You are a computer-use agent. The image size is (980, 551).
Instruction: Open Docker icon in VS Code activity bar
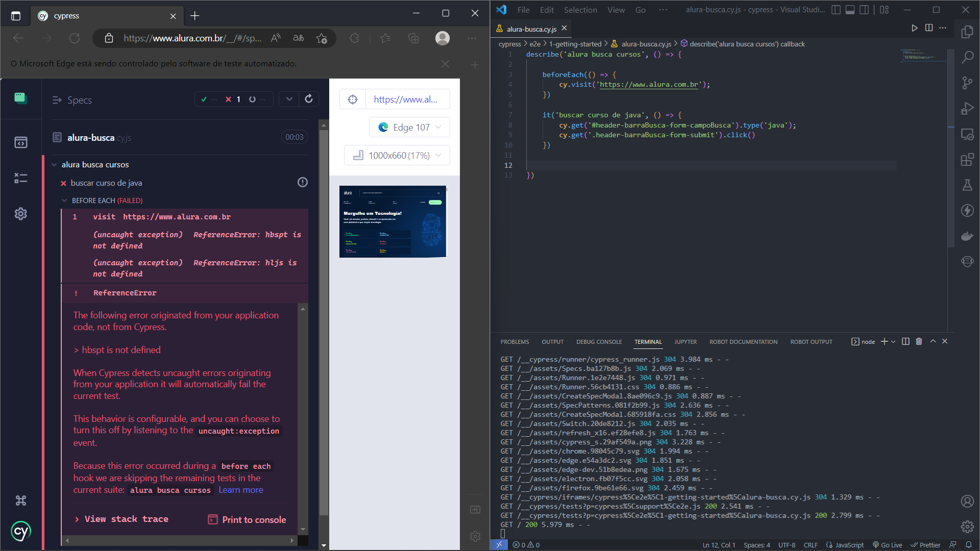pyautogui.click(x=967, y=236)
